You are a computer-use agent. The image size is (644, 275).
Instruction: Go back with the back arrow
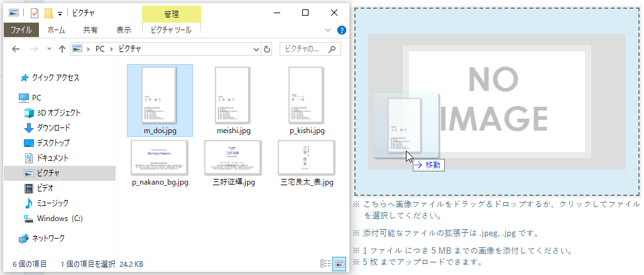click(x=16, y=49)
